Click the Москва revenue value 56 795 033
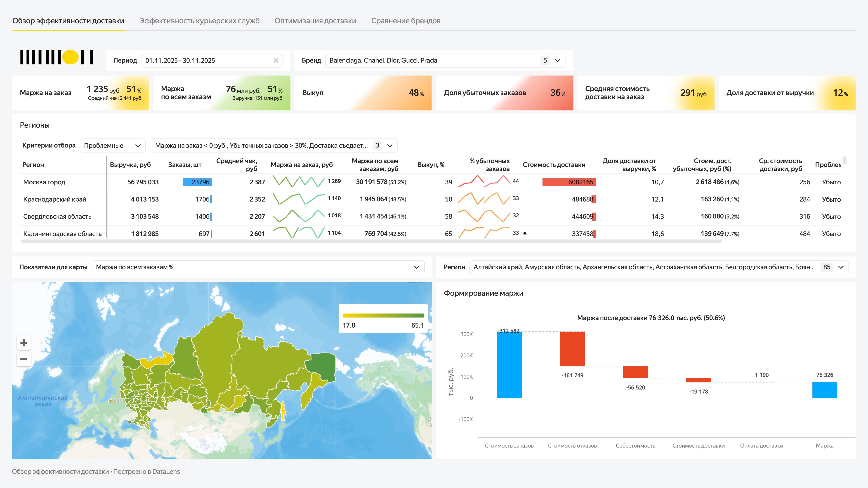868x488 pixels. click(x=143, y=182)
